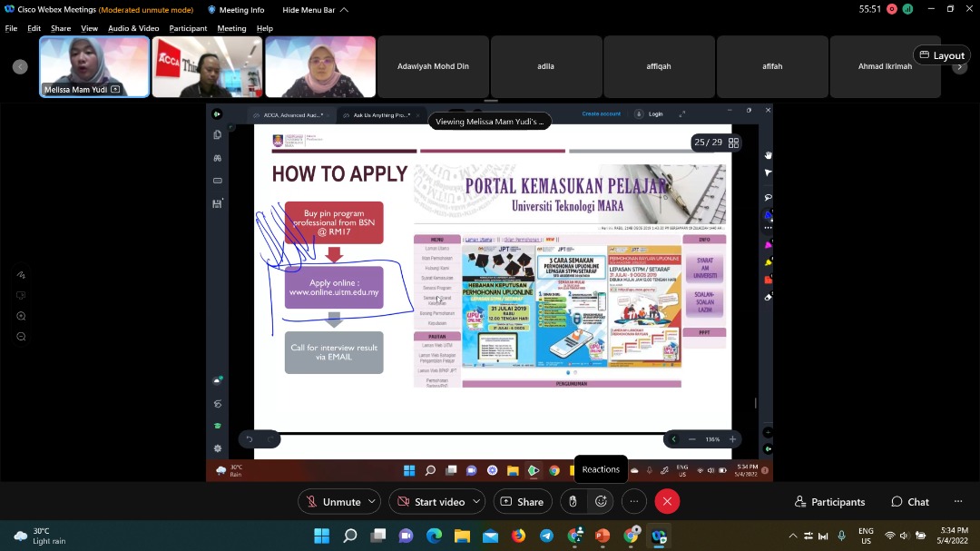Switch to ACCA Advanced Aud tab in shared window
980x551 pixels.
click(x=290, y=115)
